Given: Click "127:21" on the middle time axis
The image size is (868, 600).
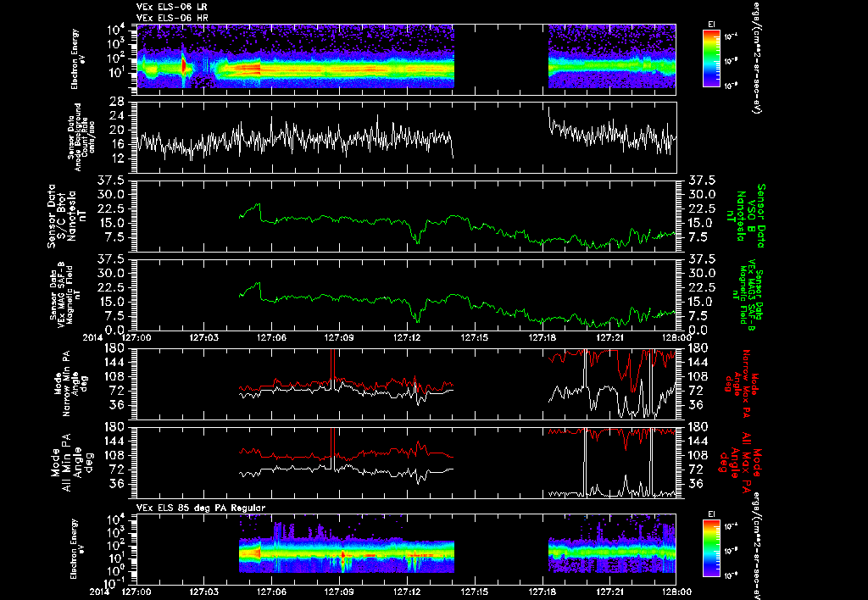Looking at the screenshot, I should [610, 337].
